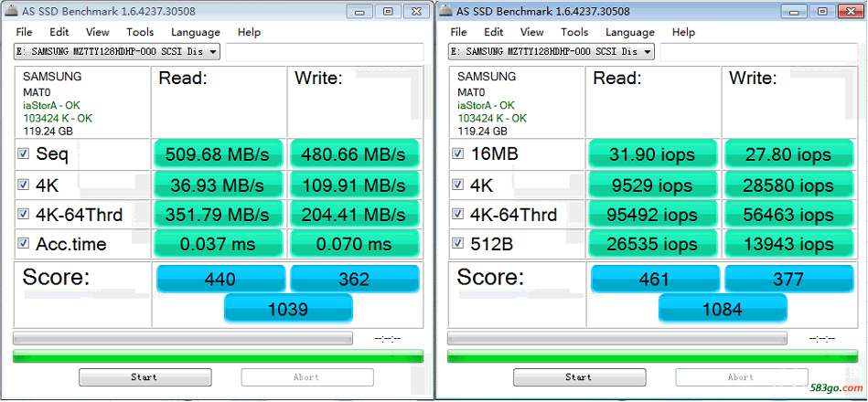Click total score 1084
Image resolution: width=868 pixels, height=402 pixels.
(x=723, y=309)
